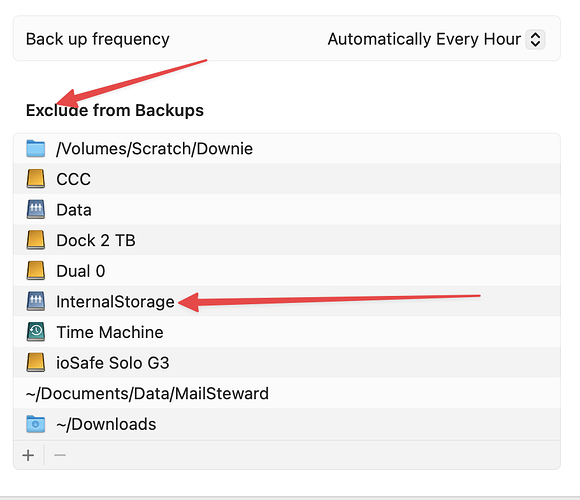580x500 pixels.
Task: Open the Back up frequency dropdown
Action: (x=436, y=39)
